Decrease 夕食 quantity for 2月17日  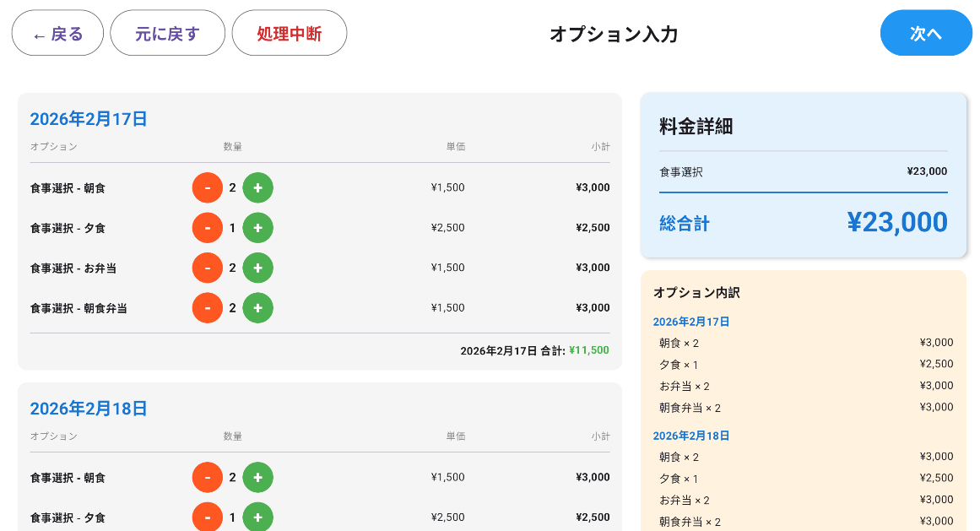(207, 227)
